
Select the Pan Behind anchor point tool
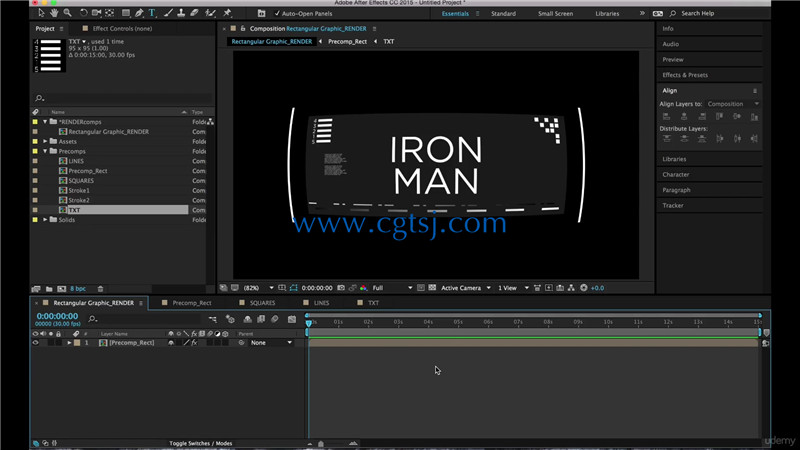[109, 13]
